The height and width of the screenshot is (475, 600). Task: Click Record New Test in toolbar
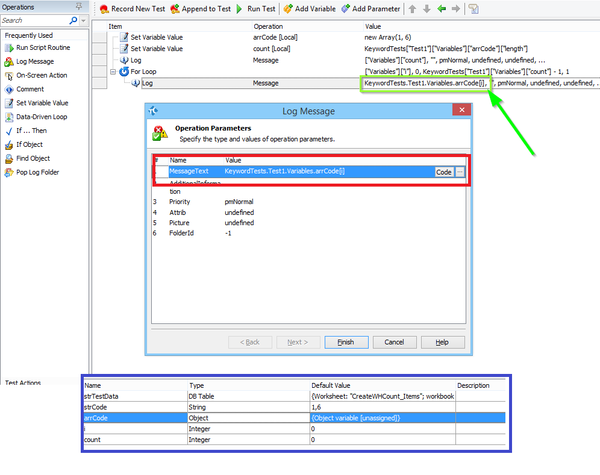(132, 9)
